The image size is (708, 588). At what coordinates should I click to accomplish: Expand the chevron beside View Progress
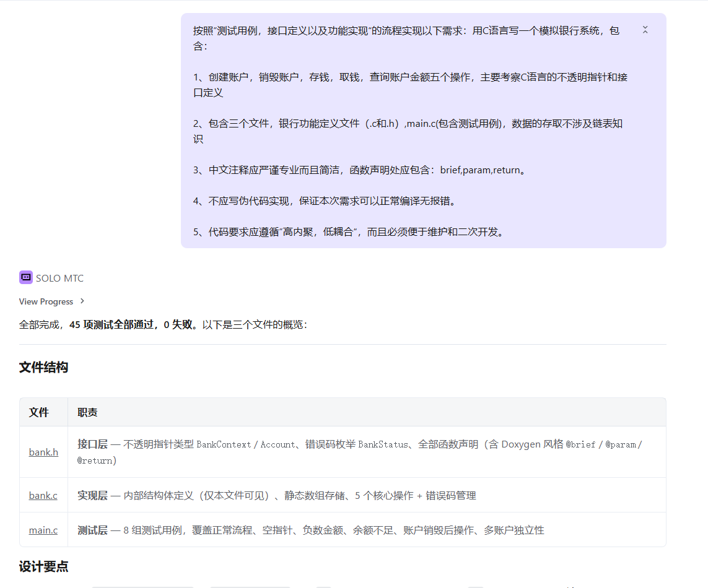82,301
